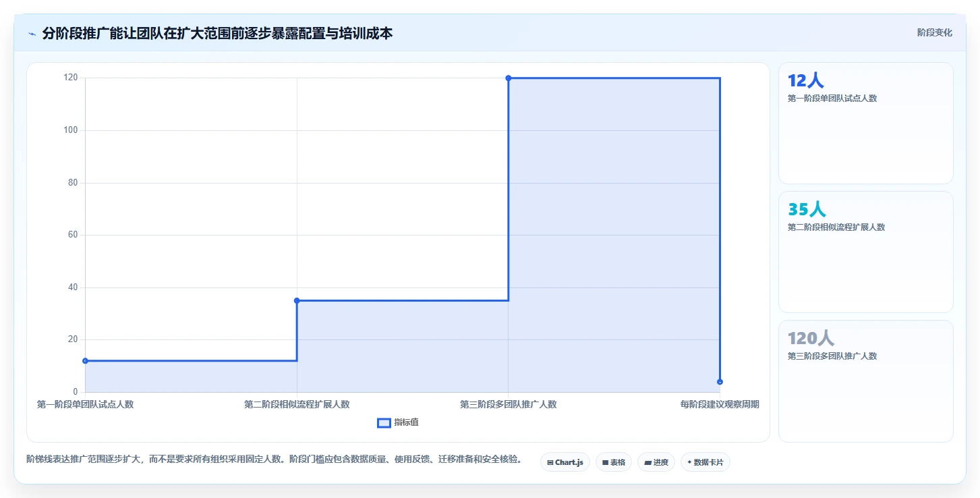
Task: Click the last data point above 每阶段建议观察周期
Action: 720,382
